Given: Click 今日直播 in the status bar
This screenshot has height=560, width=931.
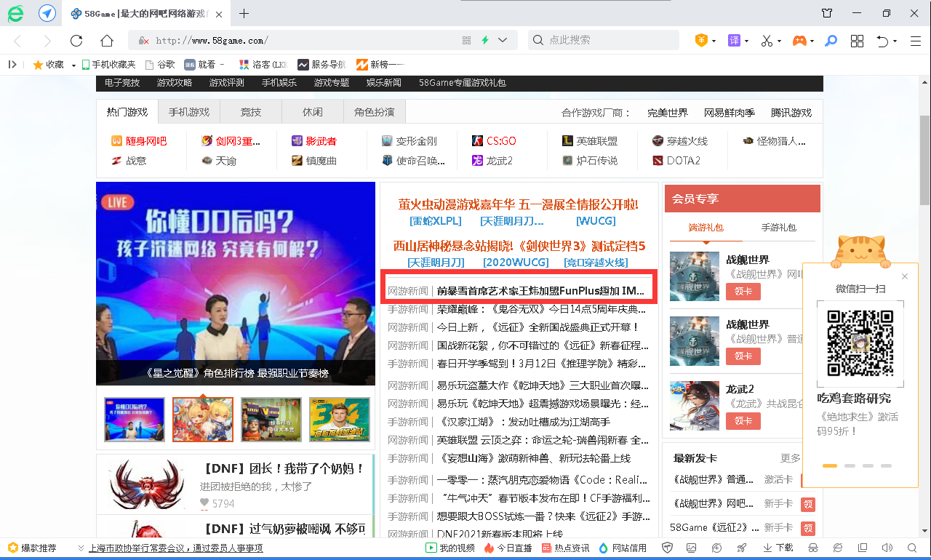Looking at the screenshot, I should pyautogui.click(x=508, y=548).
